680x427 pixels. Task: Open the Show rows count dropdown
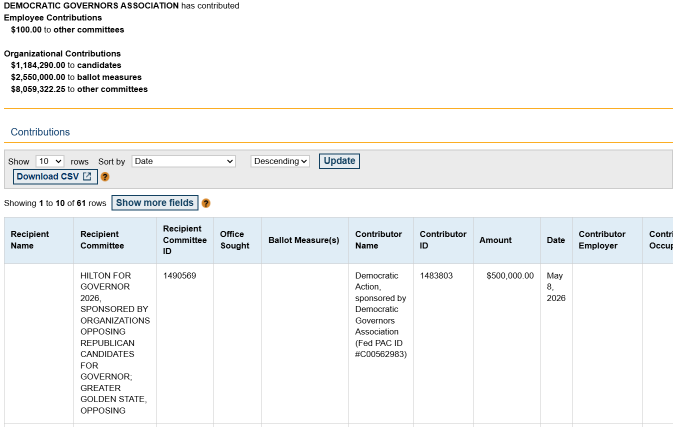point(50,161)
